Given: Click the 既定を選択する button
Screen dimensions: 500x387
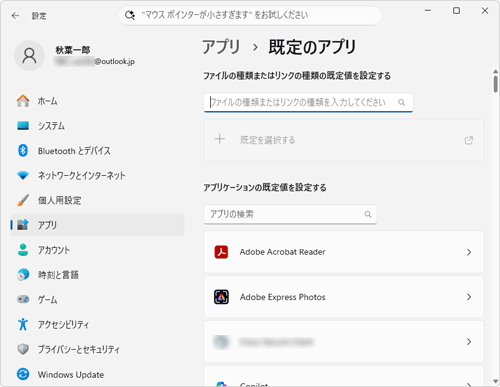Looking at the screenshot, I should [x=344, y=140].
